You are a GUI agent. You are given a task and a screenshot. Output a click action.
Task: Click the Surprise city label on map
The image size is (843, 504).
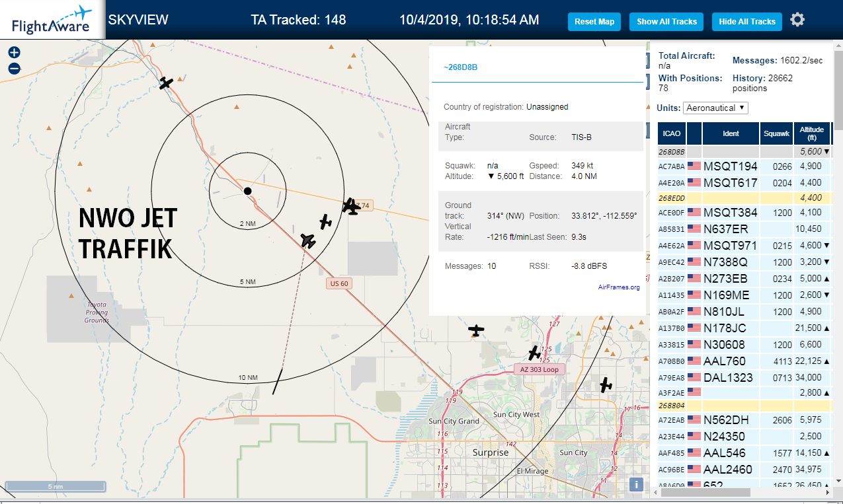(x=491, y=453)
